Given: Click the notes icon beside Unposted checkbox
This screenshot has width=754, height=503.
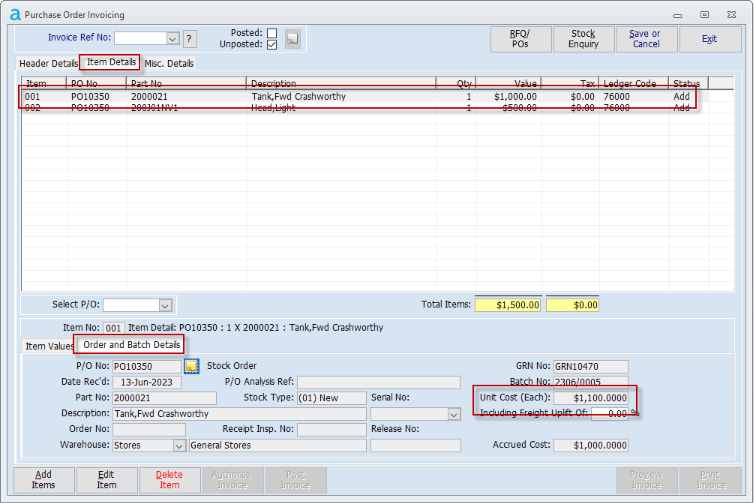Looking at the screenshot, I should (x=292, y=38).
